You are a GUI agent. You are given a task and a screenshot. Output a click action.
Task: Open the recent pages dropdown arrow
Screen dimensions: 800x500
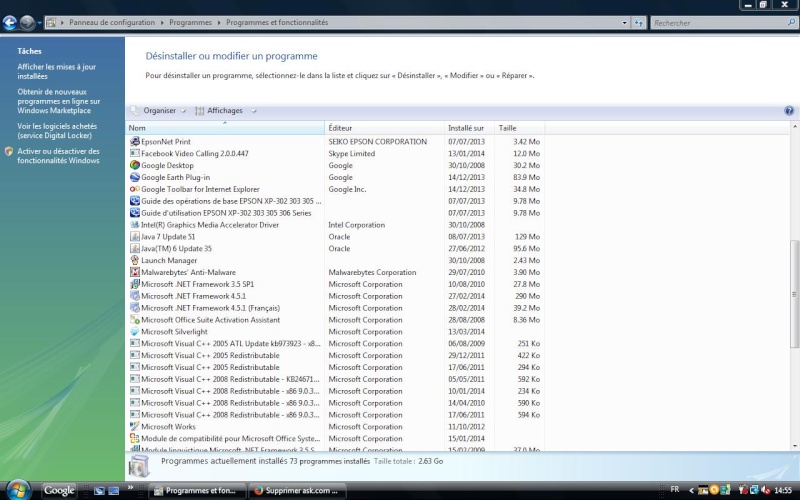(x=39, y=22)
